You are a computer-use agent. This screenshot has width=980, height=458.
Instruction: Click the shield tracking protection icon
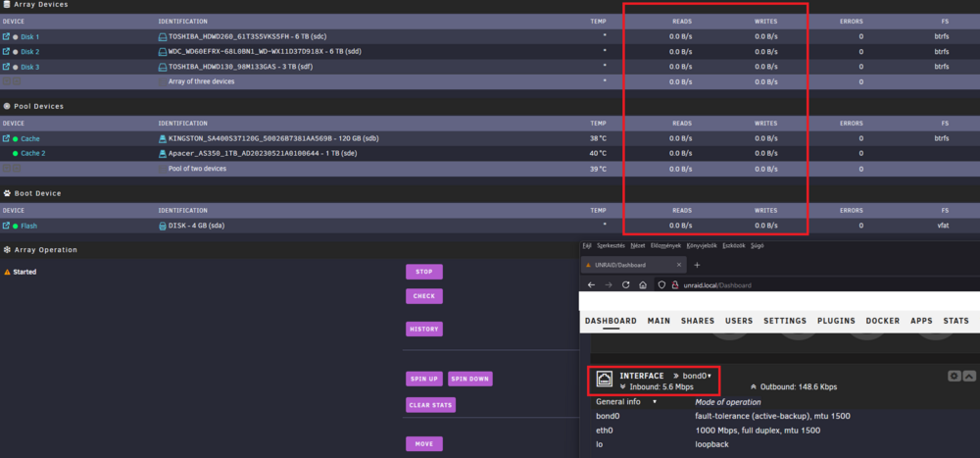point(662,284)
